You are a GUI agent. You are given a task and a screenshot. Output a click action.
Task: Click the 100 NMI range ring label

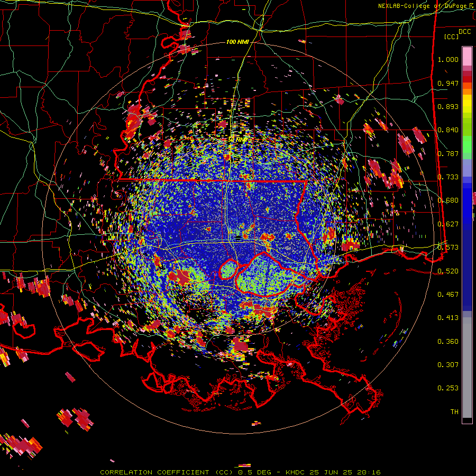(x=237, y=42)
